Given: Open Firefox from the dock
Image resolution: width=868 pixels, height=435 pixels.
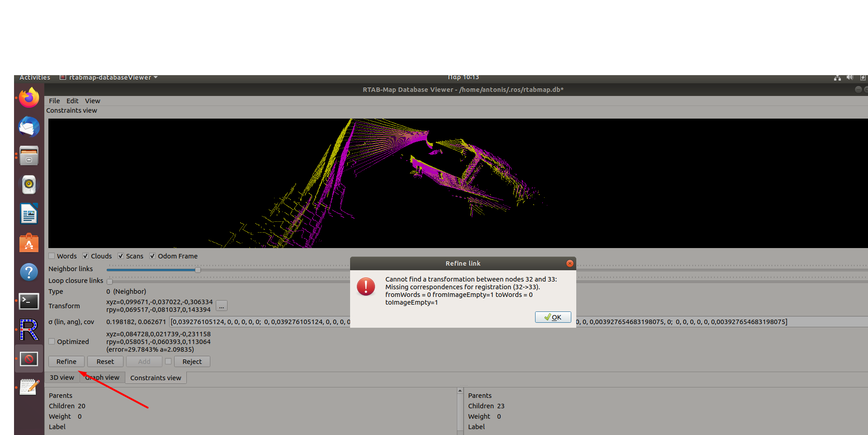Looking at the screenshot, I should click(x=29, y=98).
